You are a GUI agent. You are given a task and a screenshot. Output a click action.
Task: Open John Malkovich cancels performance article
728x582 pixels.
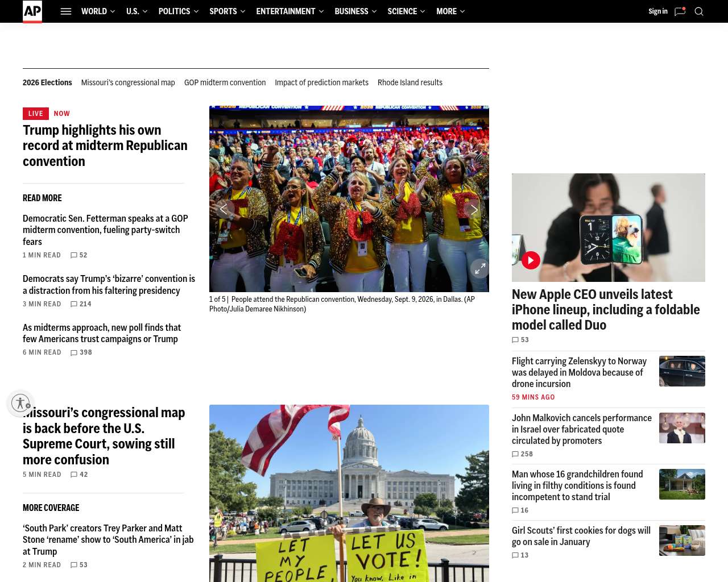(x=582, y=429)
